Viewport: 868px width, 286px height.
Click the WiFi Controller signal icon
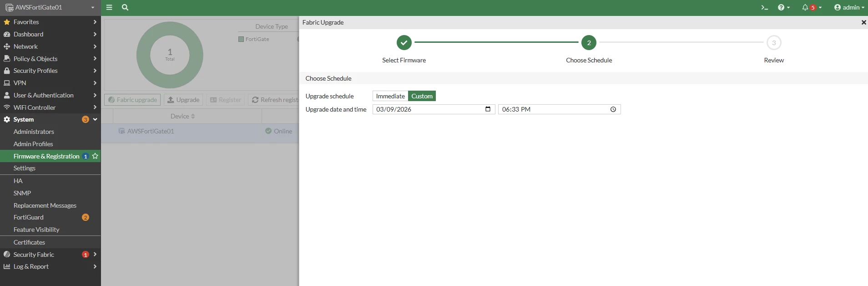point(7,107)
